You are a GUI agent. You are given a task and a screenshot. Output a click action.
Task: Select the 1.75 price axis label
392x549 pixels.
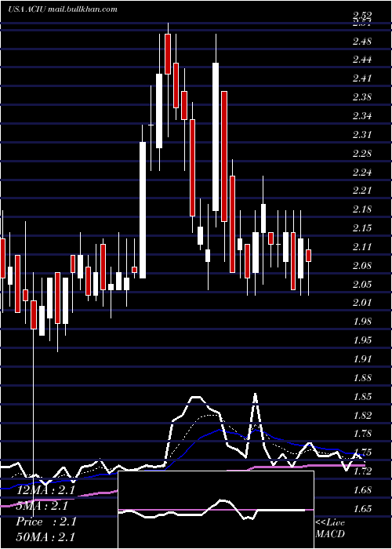(x=361, y=452)
